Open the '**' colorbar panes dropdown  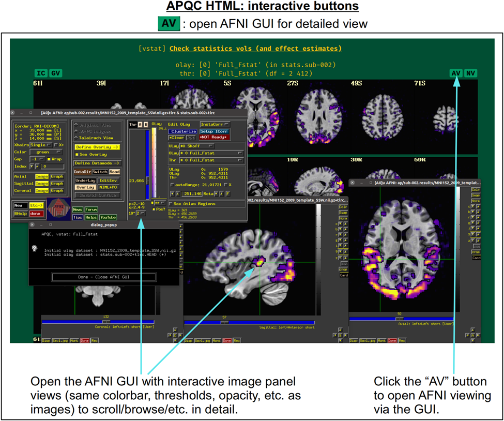[x=160, y=203]
